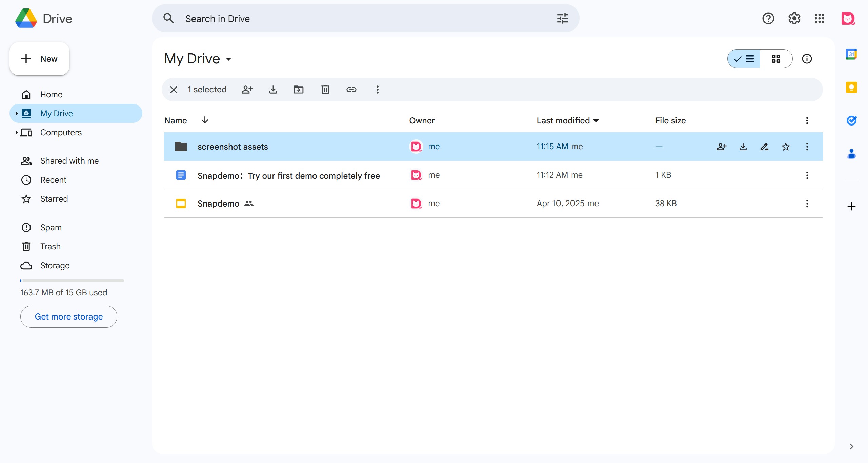Open Google Keep side panel
Viewport: 868px width, 463px height.
851,88
